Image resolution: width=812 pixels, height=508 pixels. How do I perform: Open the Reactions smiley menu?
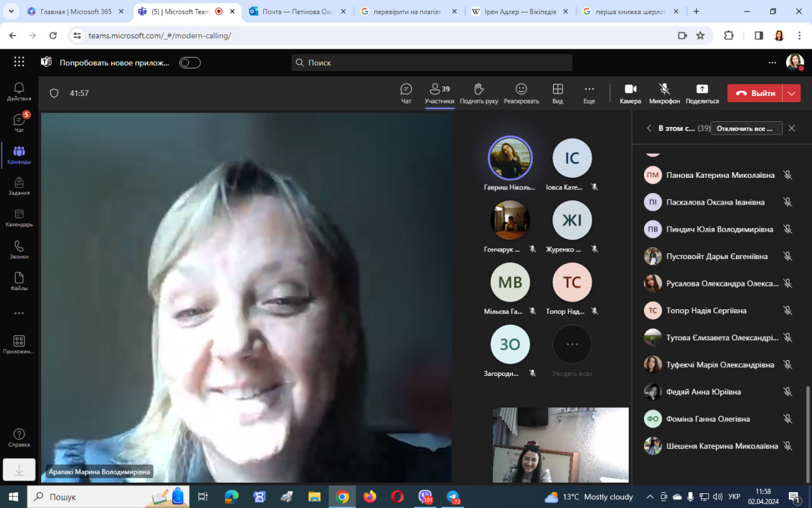521,93
